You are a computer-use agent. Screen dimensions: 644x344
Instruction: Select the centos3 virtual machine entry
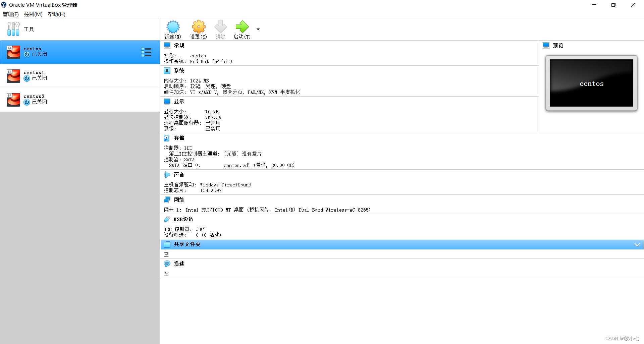click(x=80, y=100)
